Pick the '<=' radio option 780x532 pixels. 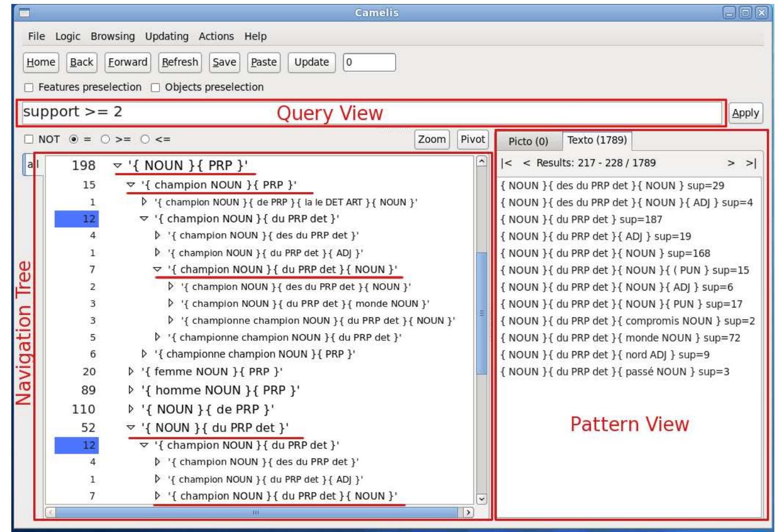[x=145, y=139]
